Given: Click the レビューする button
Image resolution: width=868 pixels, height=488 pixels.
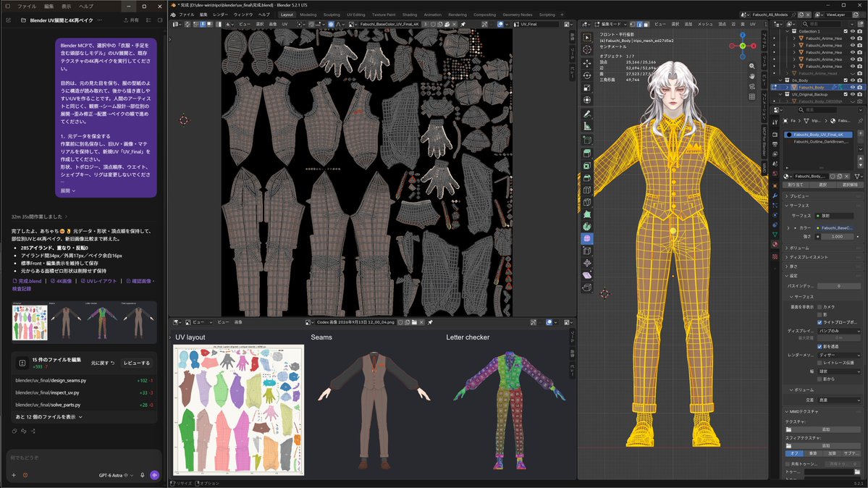Looking at the screenshot, I should pos(136,363).
